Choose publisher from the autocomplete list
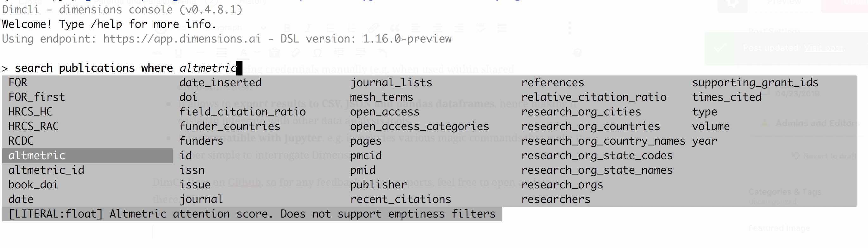This screenshot has width=868, height=248. click(378, 185)
